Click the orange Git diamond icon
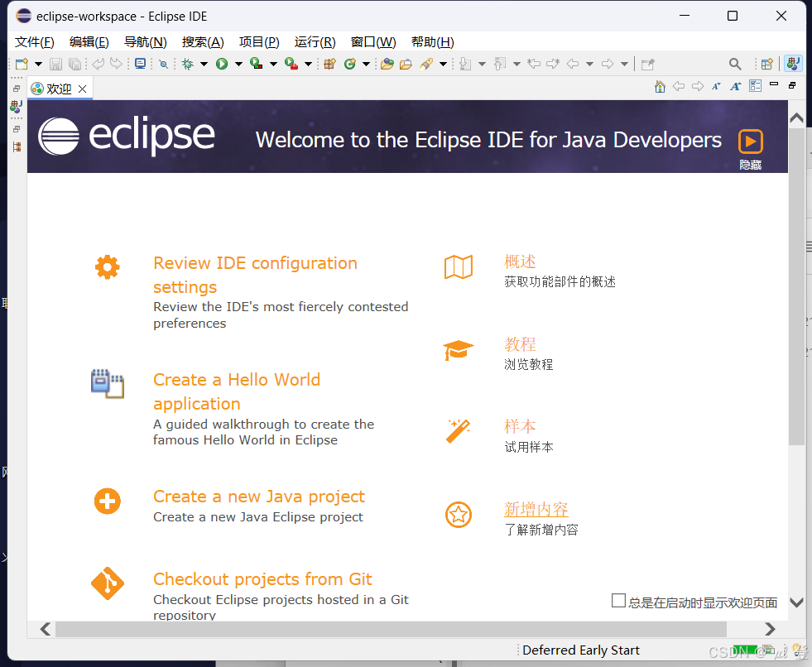The height and width of the screenshot is (667, 812). [108, 583]
